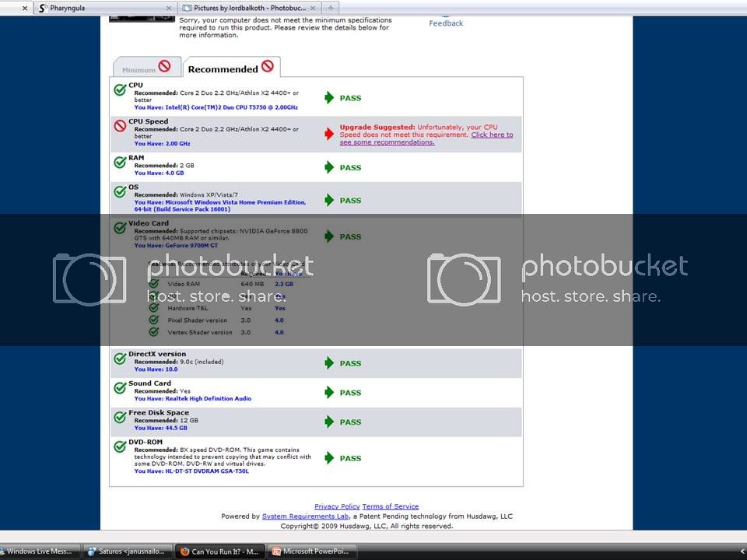Click the Free Disk Space checkmark icon

pos(120,418)
